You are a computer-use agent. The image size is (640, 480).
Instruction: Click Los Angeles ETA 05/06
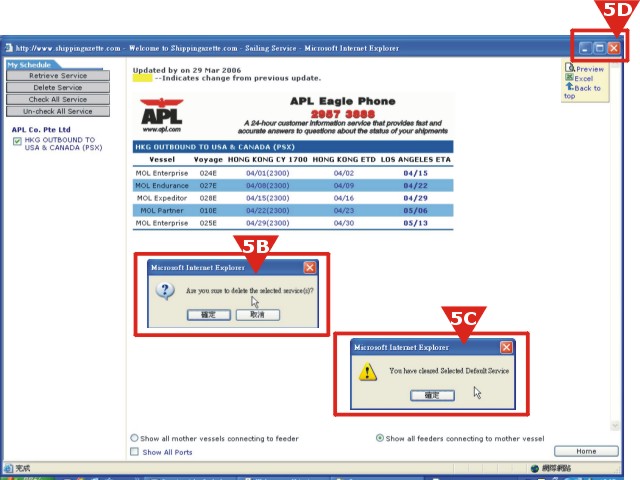pos(416,211)
